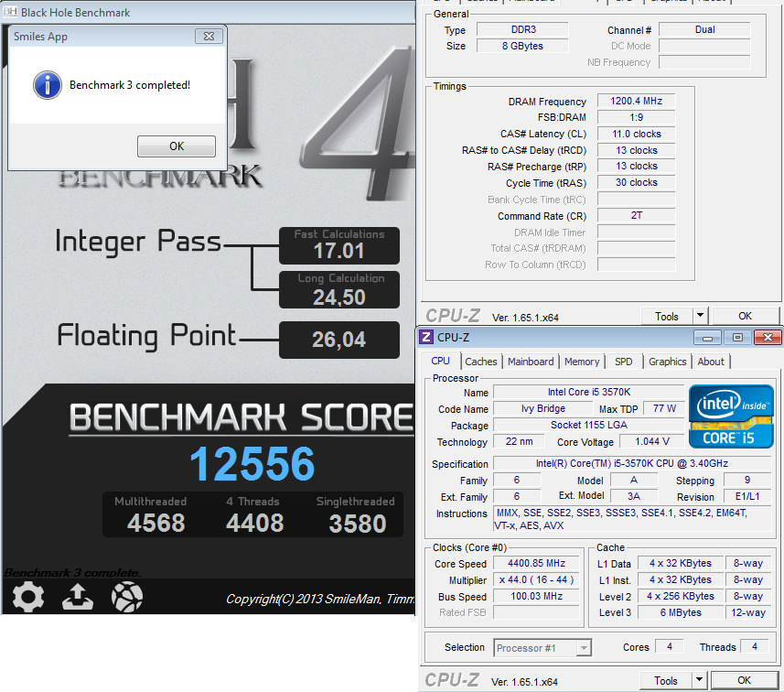The width and height of the screenshot is (784, 692).
Task: Click the FSB:DRAM 1:9 value
Action: pos(636,117)
